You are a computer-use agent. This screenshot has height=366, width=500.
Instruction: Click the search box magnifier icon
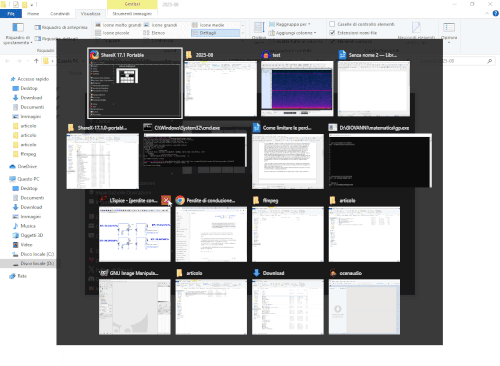(x=490, y=61)
